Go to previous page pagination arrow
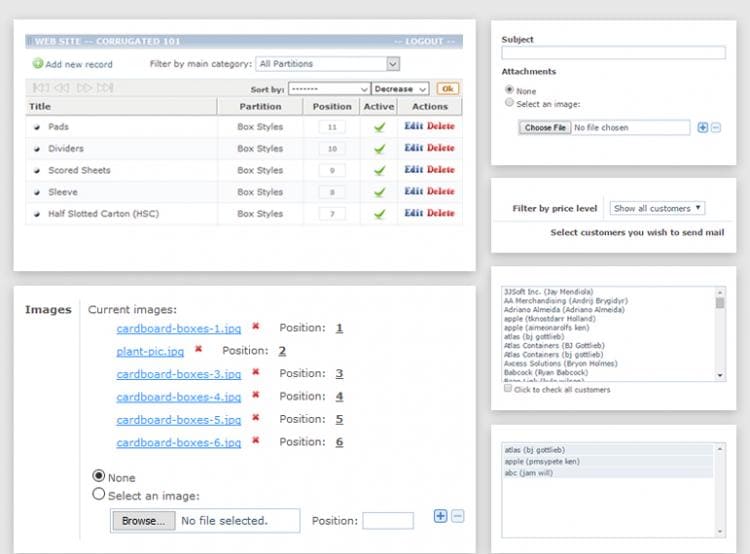 point(62,88)
